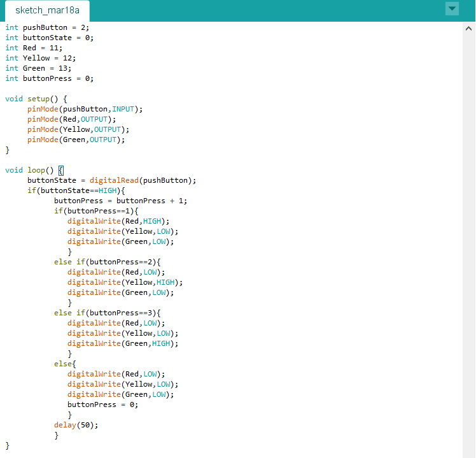Click the line 'int Green = 13;'

pos(38,68)
